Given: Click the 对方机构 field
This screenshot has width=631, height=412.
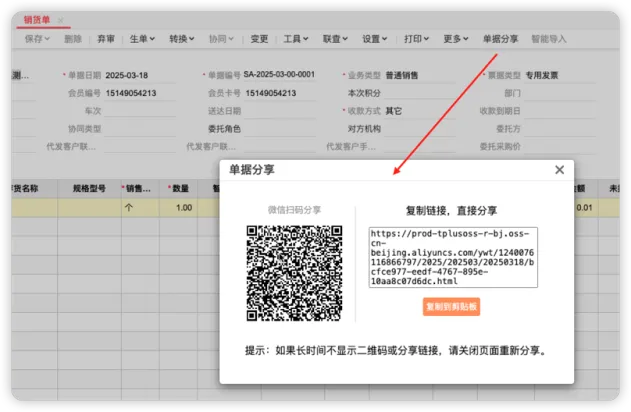Looking at the screenshot, I should (420, 129).
